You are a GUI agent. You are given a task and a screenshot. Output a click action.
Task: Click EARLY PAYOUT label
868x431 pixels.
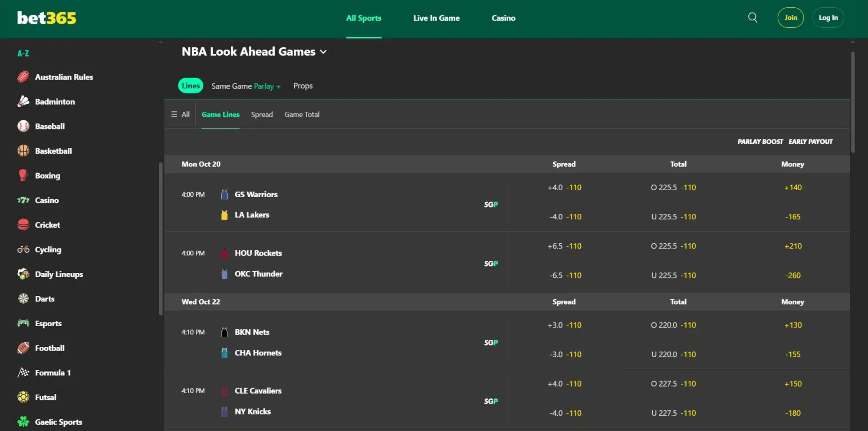[x=811, y=142]
